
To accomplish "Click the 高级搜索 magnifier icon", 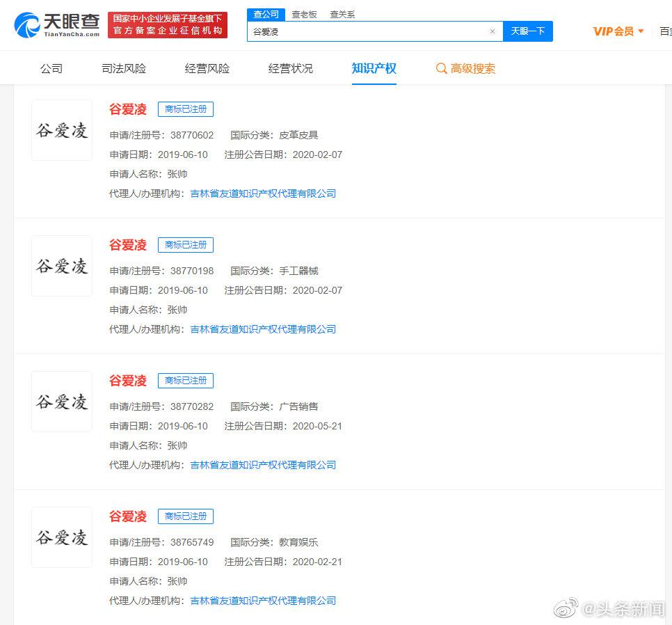I will pos(441,68).
